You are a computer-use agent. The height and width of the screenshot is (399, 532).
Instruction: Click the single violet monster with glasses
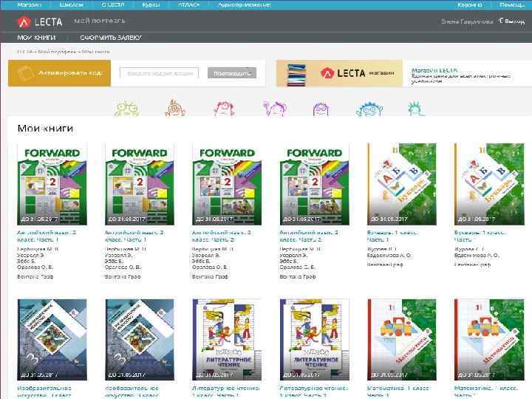coord(321,109)
